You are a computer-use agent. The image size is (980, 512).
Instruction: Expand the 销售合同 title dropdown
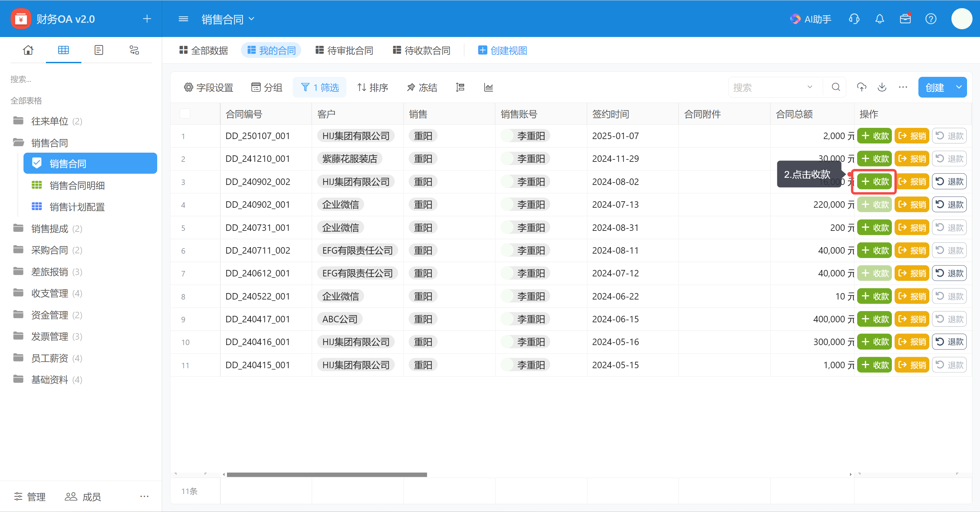(x=251, y=19)
